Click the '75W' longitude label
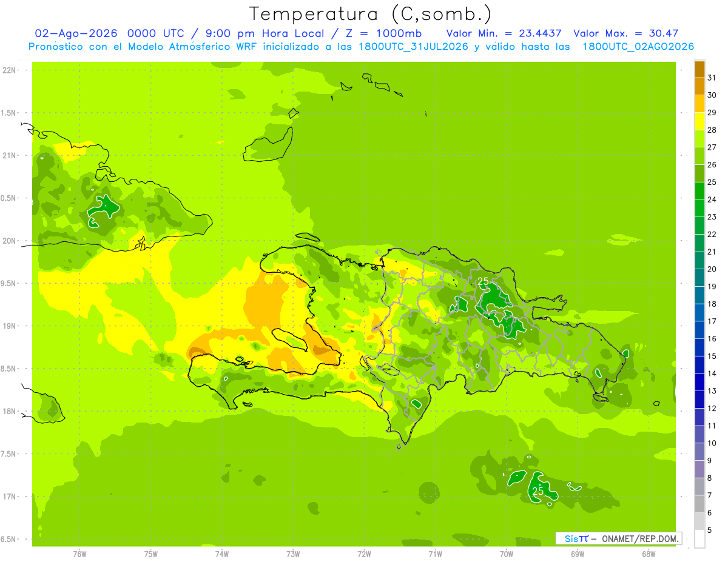728x562 pixels. click(150, 554)
